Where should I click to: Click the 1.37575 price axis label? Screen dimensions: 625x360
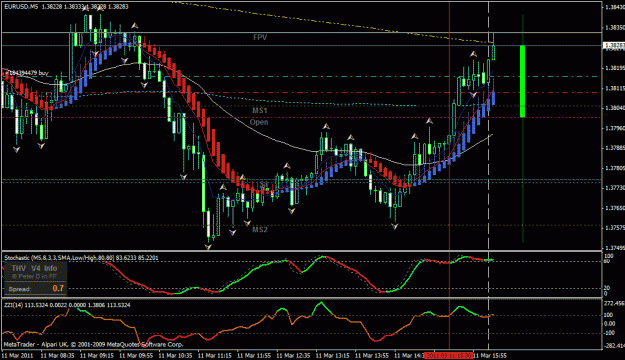coord(614,228)
